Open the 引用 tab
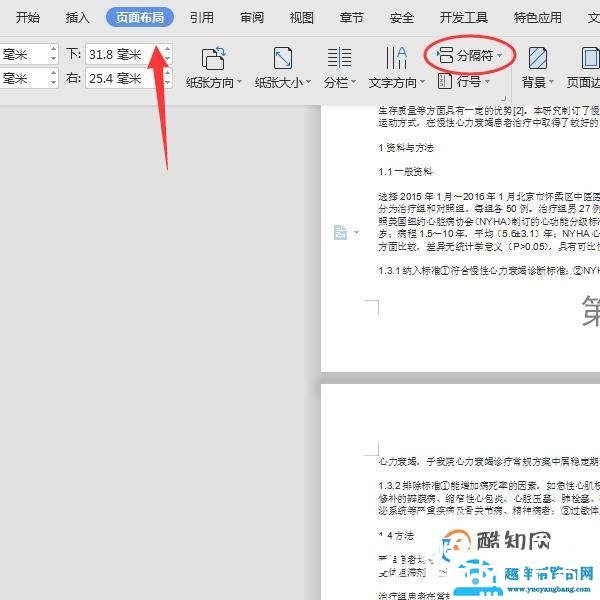The image size is (600, 600). coord(202,17)
